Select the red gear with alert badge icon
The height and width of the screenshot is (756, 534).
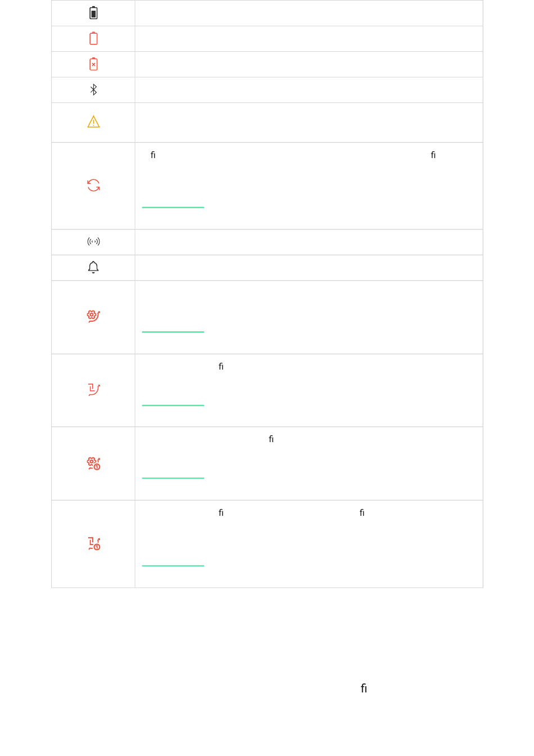pos(93,463)
